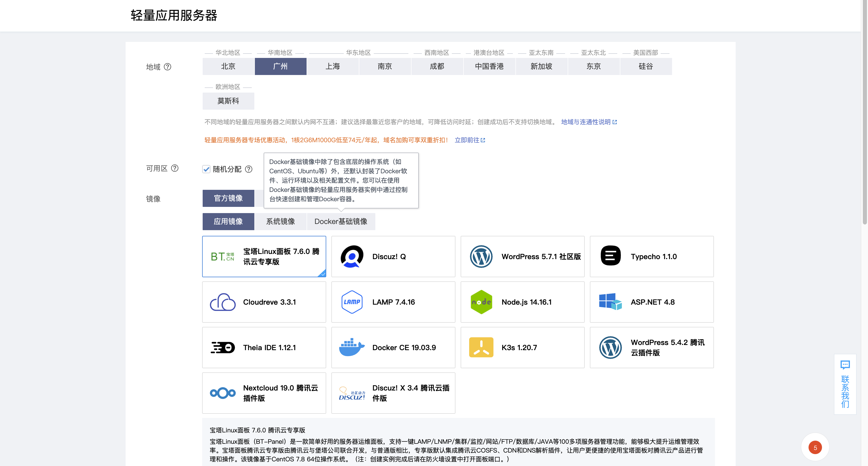Select the LAMP 7.4.16 image
The width and height of the screenshot is (868, 466).
pyautogui.click(x=393, y=302)
